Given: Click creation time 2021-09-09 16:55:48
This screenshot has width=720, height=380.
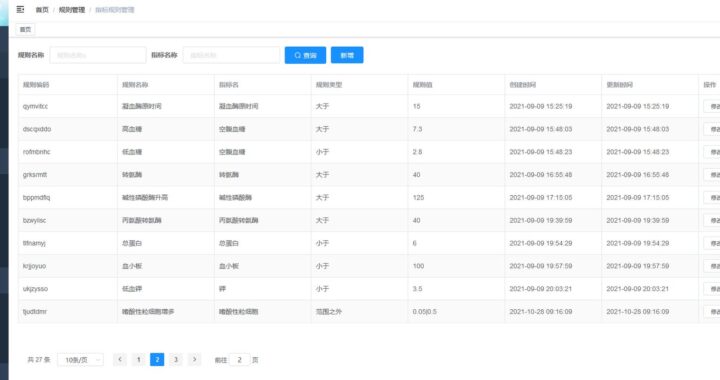Looking at the screenshot, I should [541, 175].
